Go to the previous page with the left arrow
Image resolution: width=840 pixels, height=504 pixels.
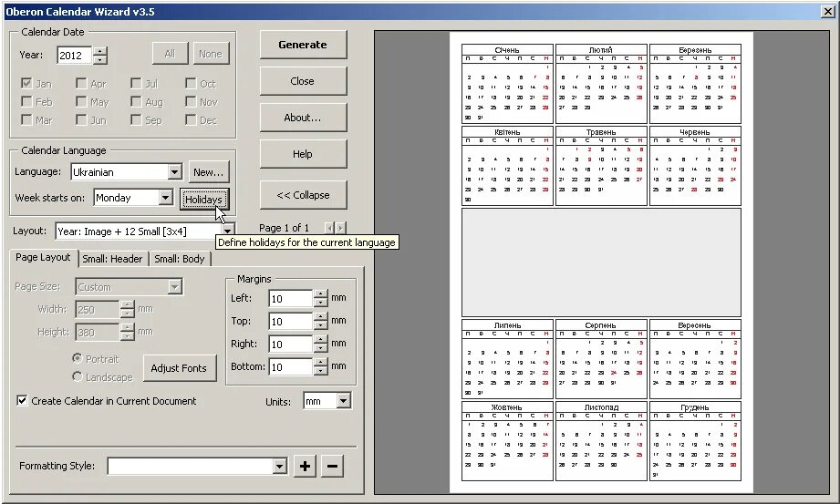[329, 228]
